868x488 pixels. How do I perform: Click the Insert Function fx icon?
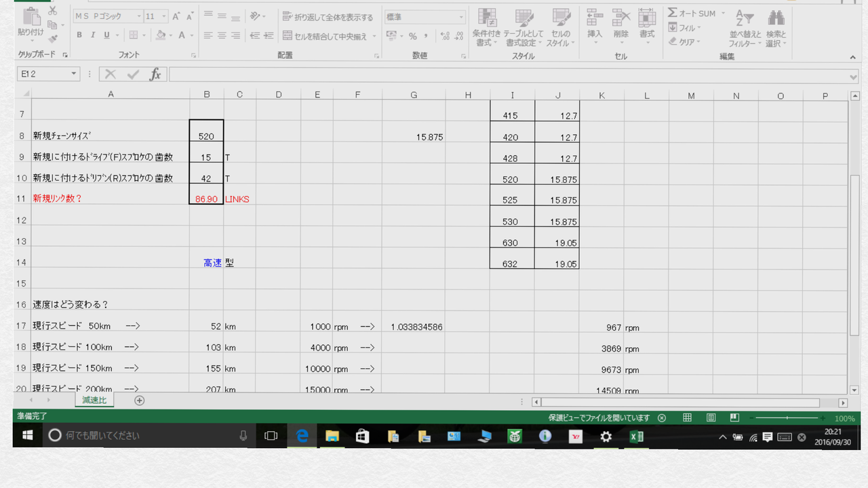click(155, 74)
